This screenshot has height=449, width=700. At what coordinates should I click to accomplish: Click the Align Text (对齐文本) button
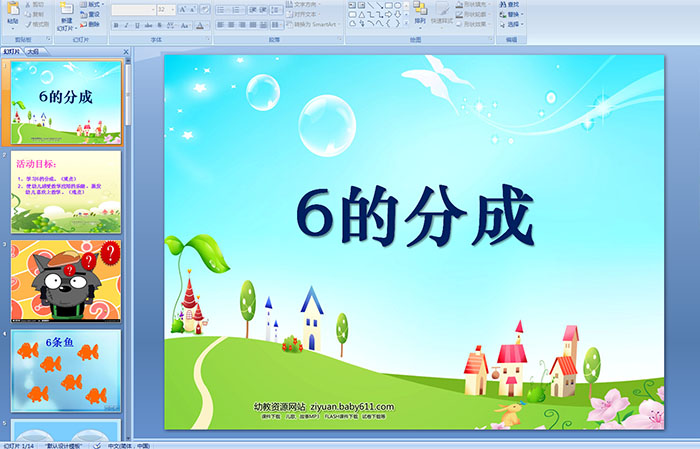click(x=304, y=14)
